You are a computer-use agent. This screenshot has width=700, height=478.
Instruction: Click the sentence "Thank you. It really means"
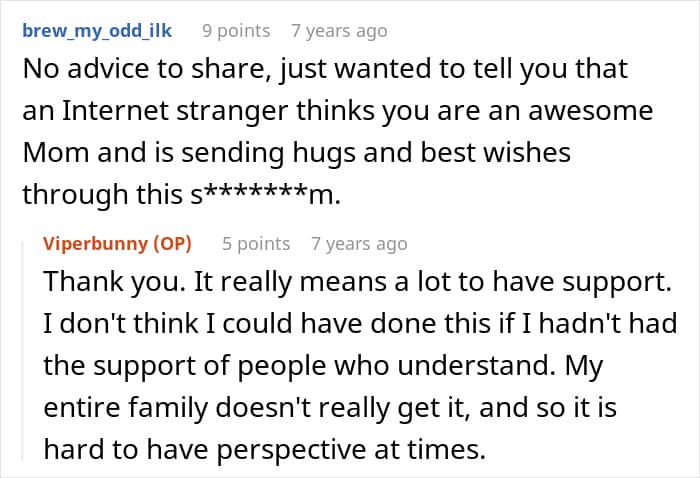pos(357,282)
